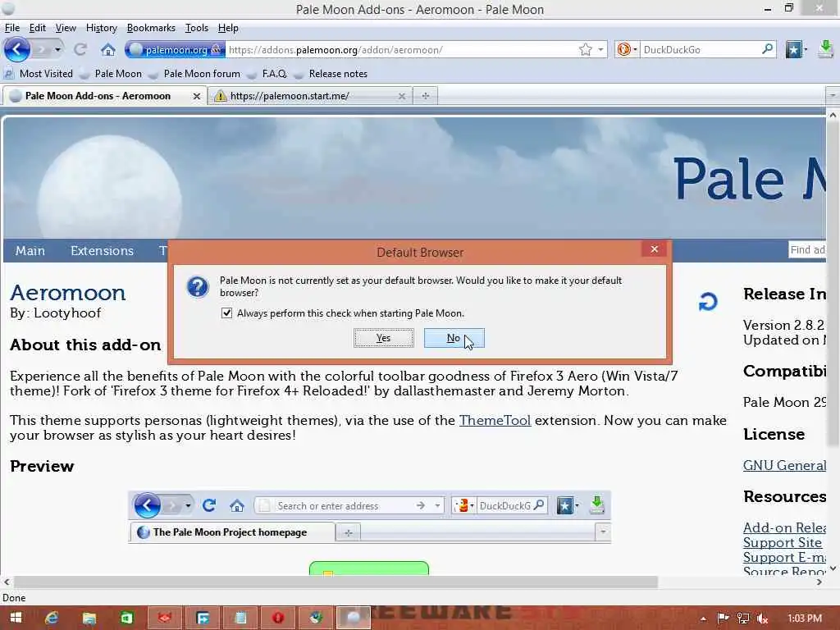Viewport: 840px width, 630px height.
Task: Click the horizontal scrollbar left arrow
Action: pos(7,582)
